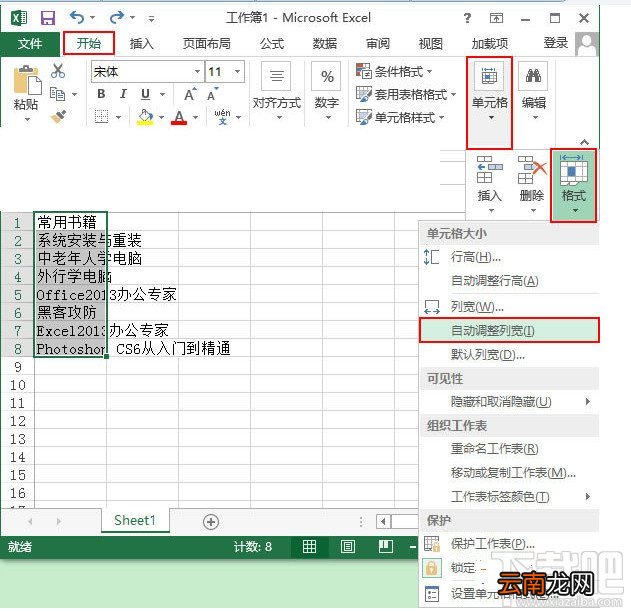The width and height of the screenshot is (631, 612).
Task: Switch to the 开始 home tab
Action: point(89,43)
